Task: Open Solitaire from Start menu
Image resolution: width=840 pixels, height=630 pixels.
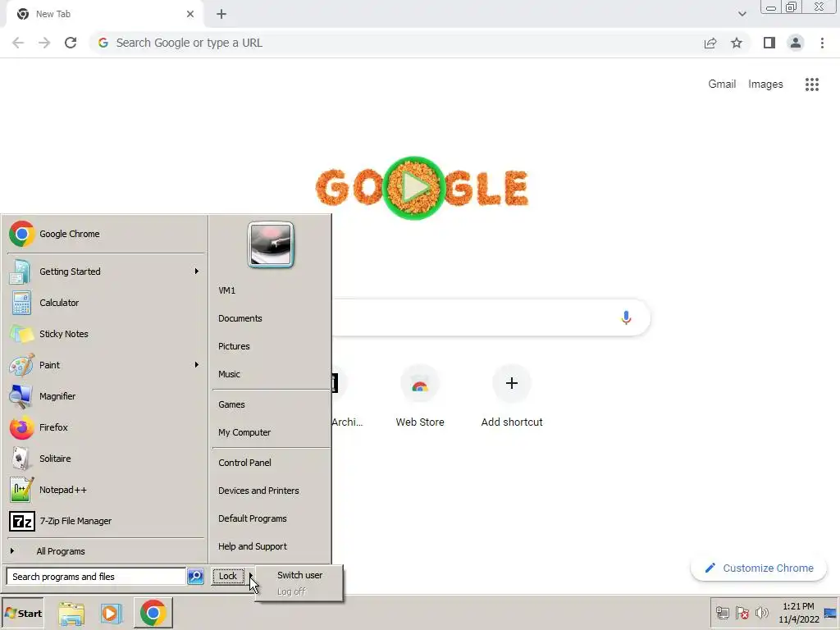Action: click(x=106, y=459)
